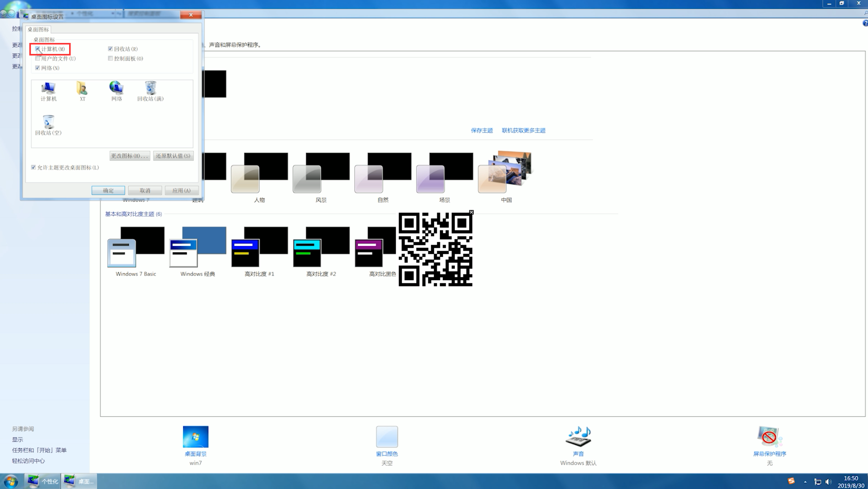Click the 联机获取更多主题 link
868x489 pixels.
point(524,130)
